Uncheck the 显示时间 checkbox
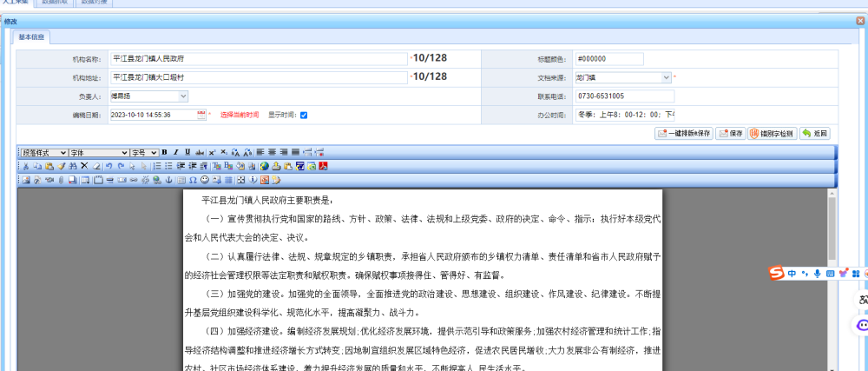Screen dimensions: 868x371 (304, 115)
